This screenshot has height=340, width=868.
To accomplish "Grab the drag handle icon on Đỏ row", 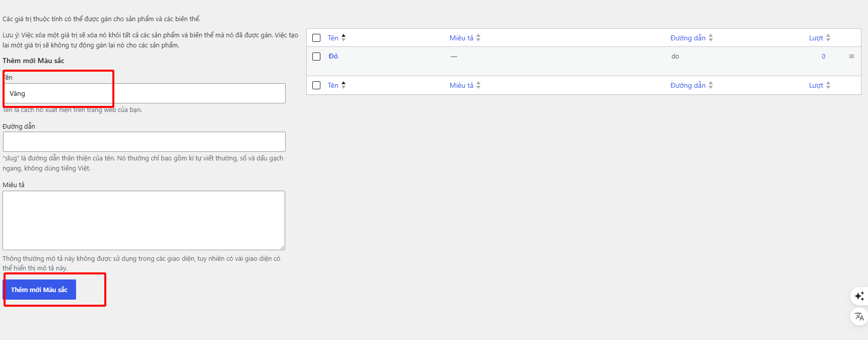I will pos(851,56).
